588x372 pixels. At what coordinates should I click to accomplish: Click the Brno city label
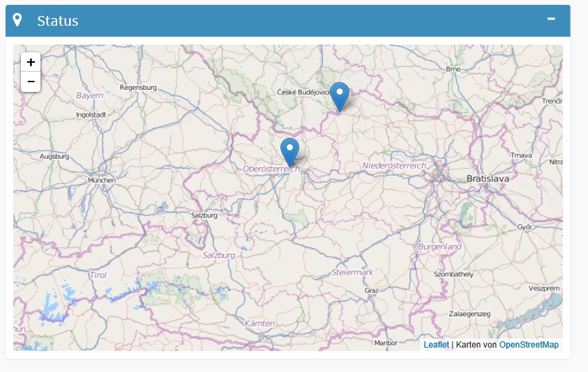453,69
